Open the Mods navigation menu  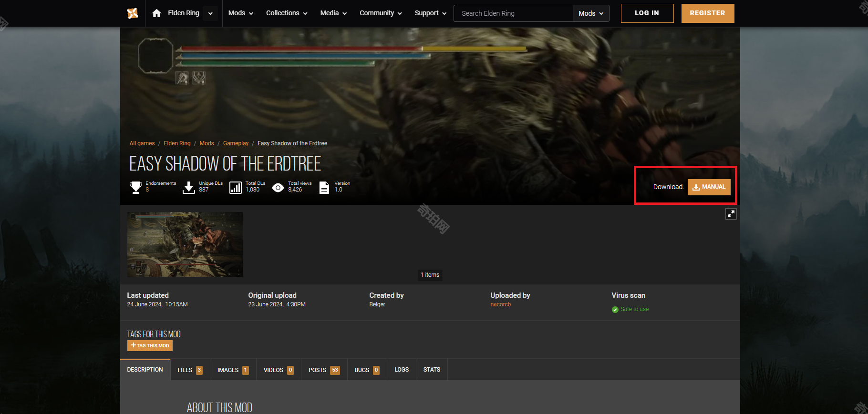click(x=240, y=13)
